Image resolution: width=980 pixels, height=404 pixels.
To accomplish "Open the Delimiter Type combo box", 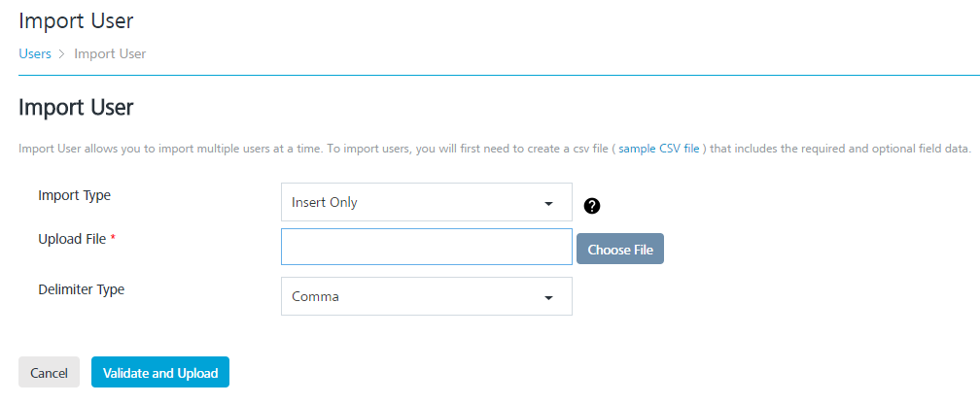I will pos(426,296).
